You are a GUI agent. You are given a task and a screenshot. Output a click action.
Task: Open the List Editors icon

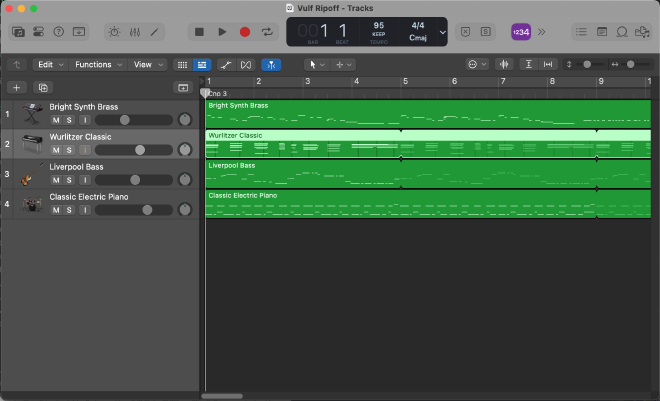[x=581, y=32]
